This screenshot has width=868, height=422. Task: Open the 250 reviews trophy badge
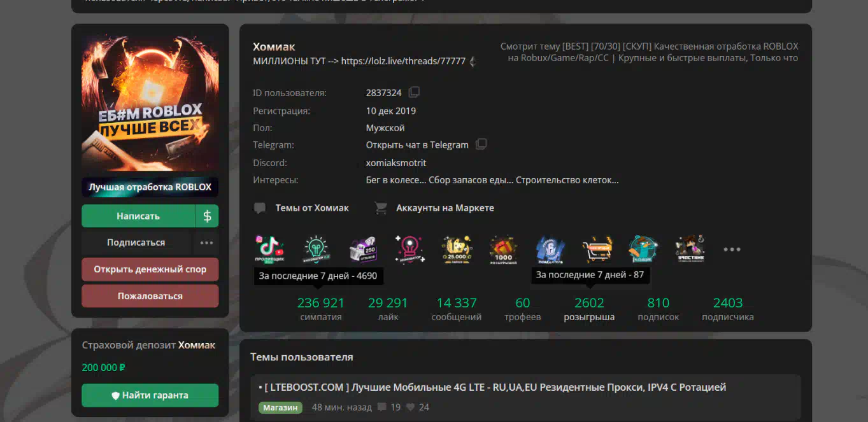pos(364,249)
